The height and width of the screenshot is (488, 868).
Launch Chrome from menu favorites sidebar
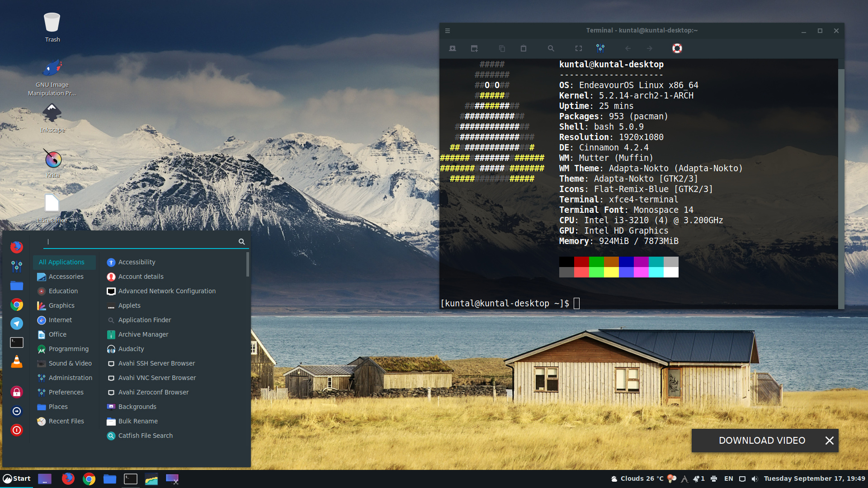click(x=17, y=305)
